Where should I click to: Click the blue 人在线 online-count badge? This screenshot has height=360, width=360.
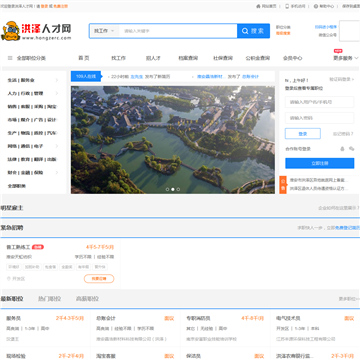tap(86, 76)
